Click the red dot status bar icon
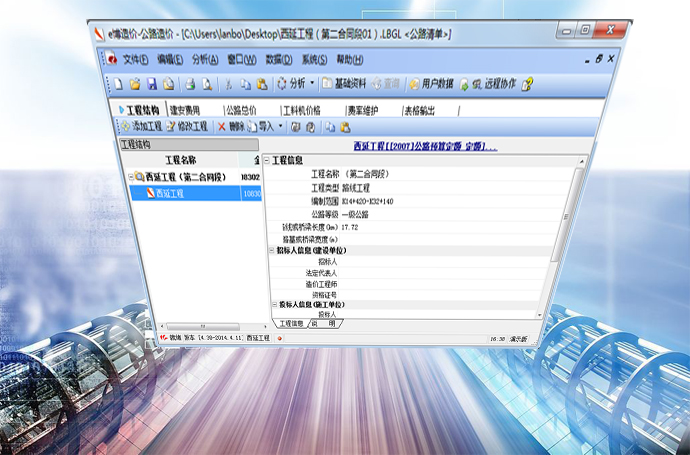This screenshot has height=455, width=690. [279, 338]
